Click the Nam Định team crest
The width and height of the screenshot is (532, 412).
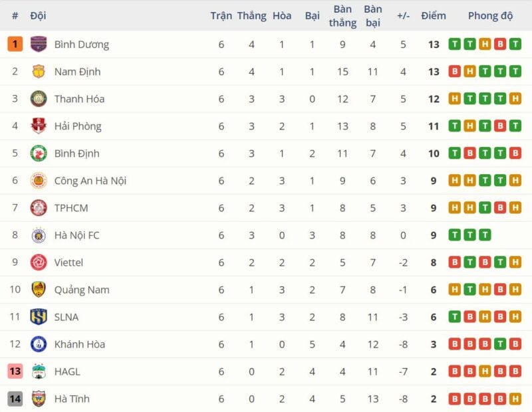tap(39, 72)
